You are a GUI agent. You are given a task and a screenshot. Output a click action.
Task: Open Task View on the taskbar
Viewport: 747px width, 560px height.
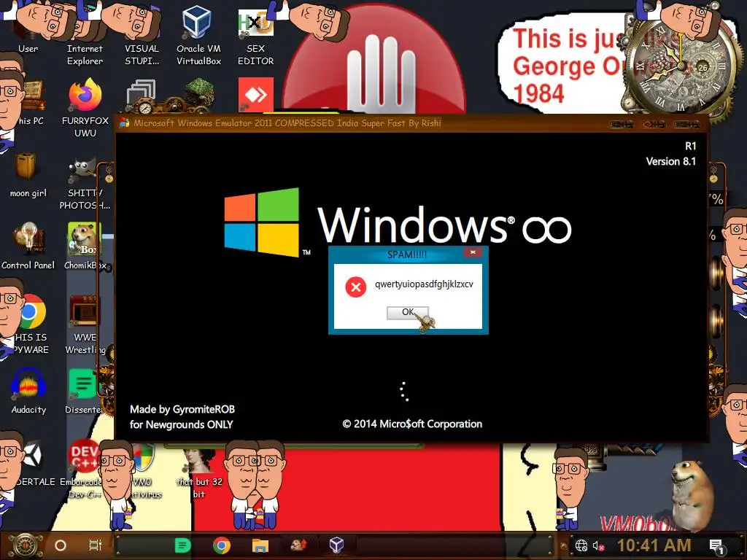96,545
